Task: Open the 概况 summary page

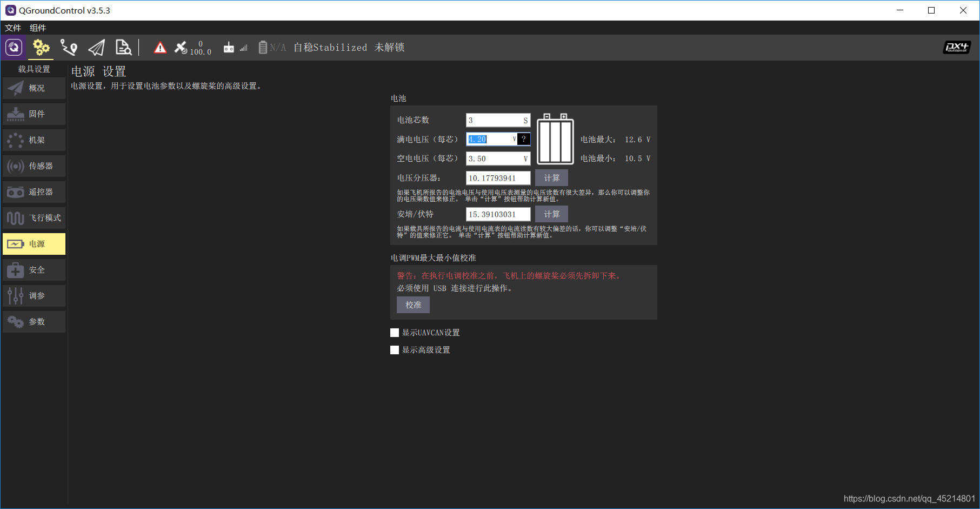Action: pyautogui.click(x=34, y=88)
